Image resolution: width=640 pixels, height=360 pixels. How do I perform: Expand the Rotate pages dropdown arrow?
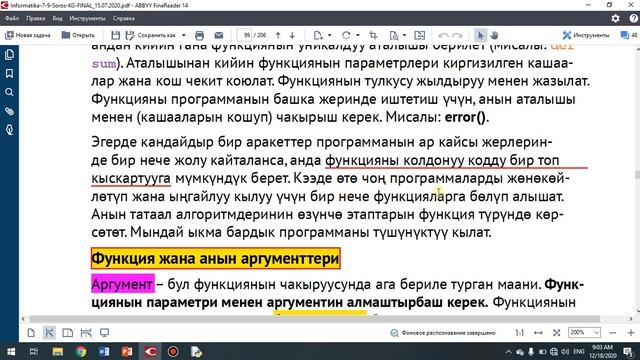[358, 35]
